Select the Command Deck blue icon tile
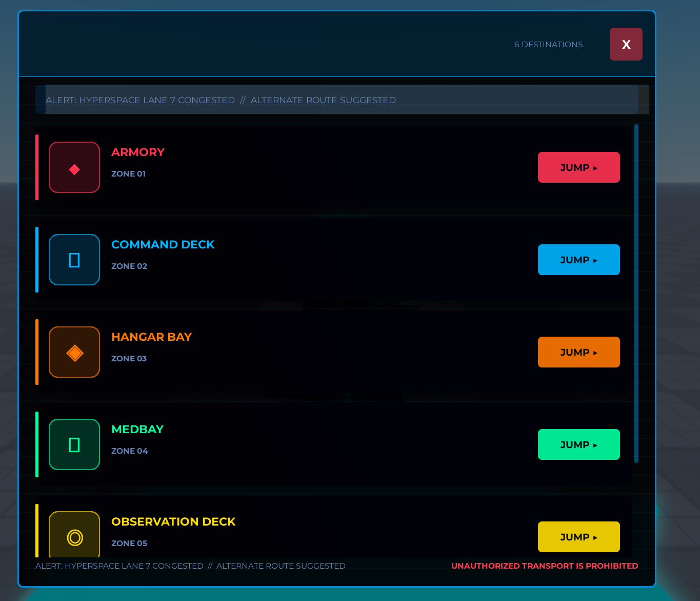 pyautogui.click(x=74, y=260)
